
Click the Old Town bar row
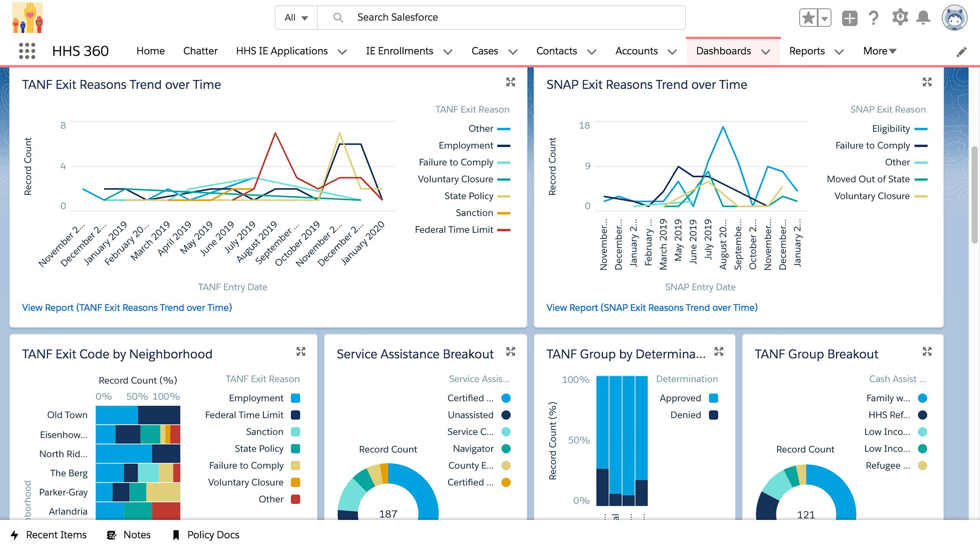(x=138, y=415)
